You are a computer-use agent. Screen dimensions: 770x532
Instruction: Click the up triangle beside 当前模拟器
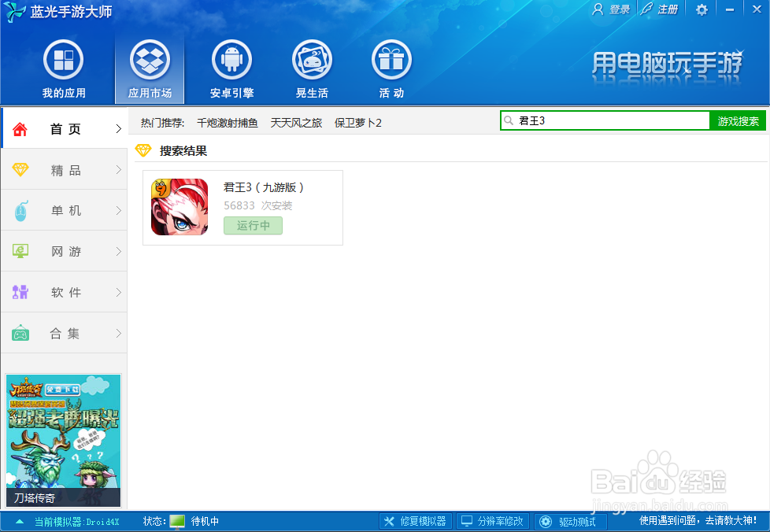(20, 521)
